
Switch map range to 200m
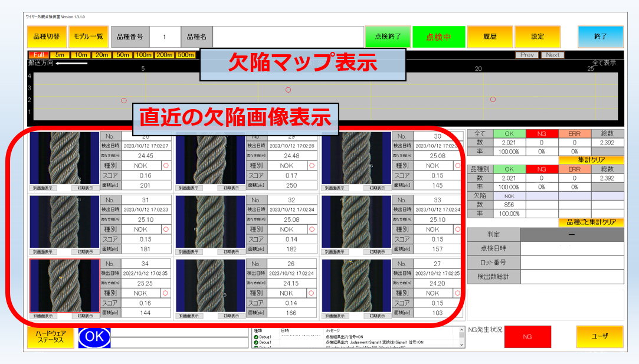pos(165,55)
